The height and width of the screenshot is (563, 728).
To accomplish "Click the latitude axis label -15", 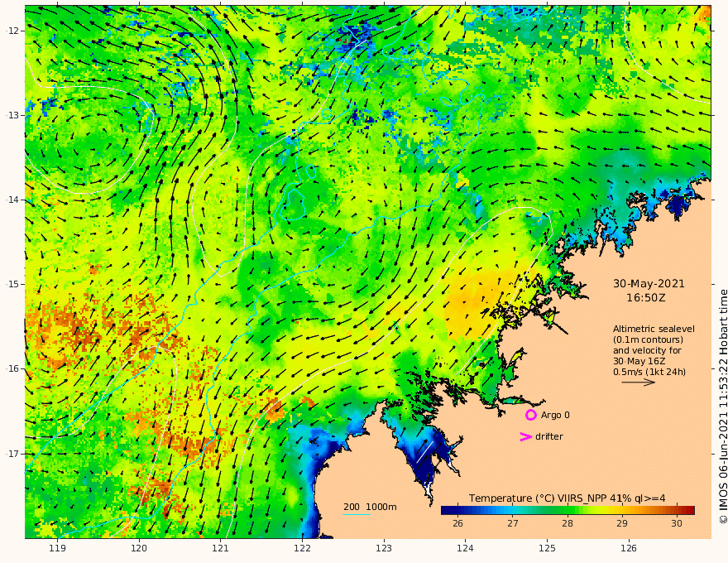I will 13,284.
